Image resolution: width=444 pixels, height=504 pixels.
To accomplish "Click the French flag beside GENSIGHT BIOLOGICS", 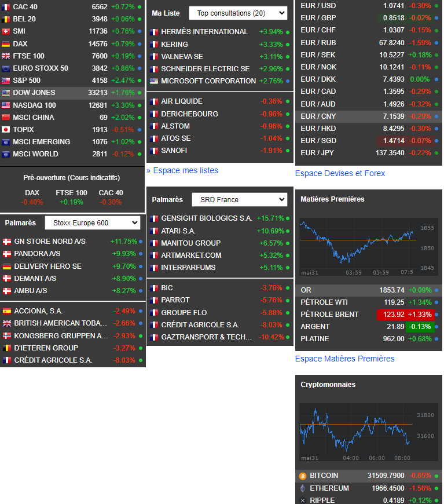I will [154, 218].
